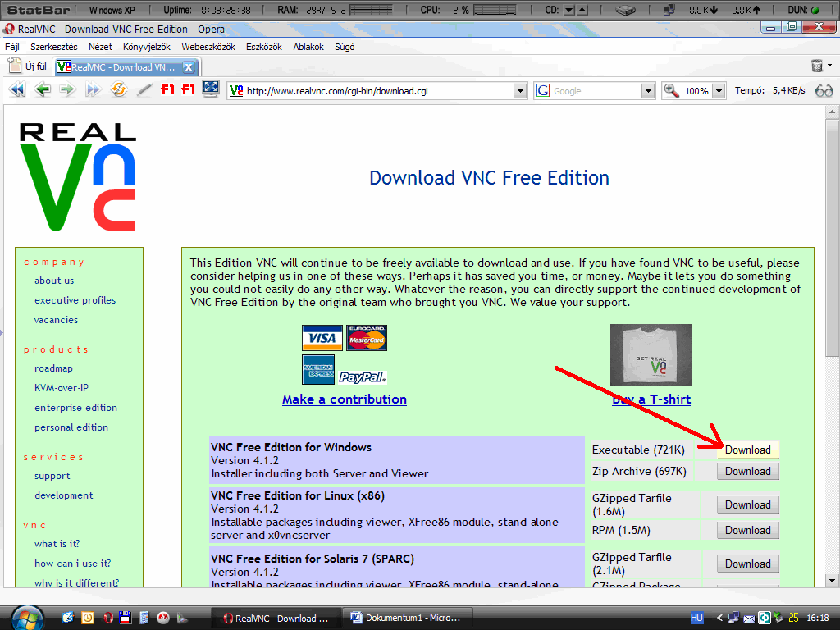Click the green DUN status indicator
Image resolution: width=840 pixels, height=630 pixels.
815,10
